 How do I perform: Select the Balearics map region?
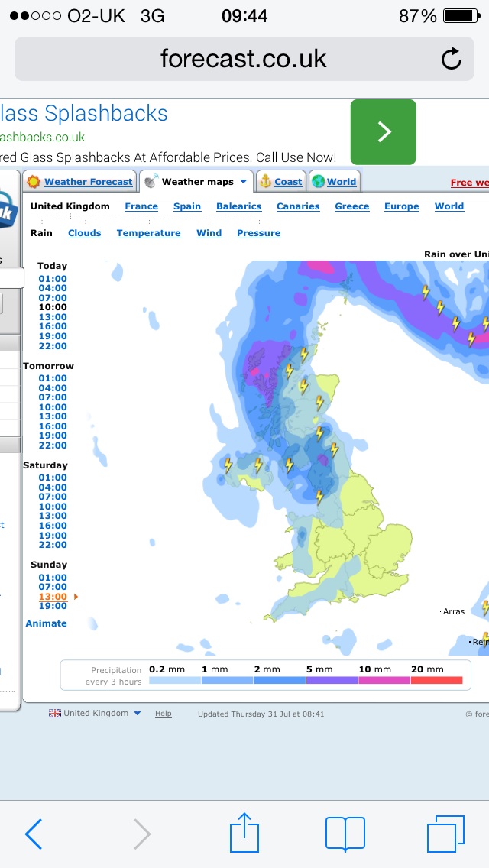(238, 206)
